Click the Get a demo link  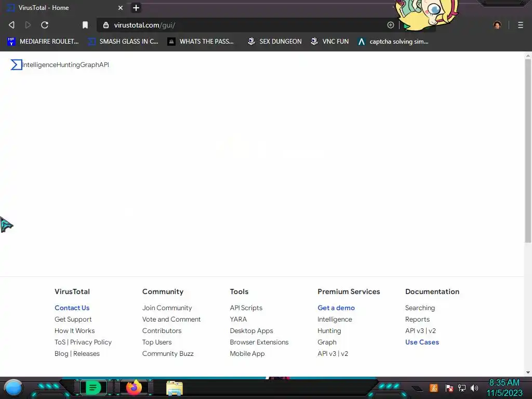tap(336, 308)
